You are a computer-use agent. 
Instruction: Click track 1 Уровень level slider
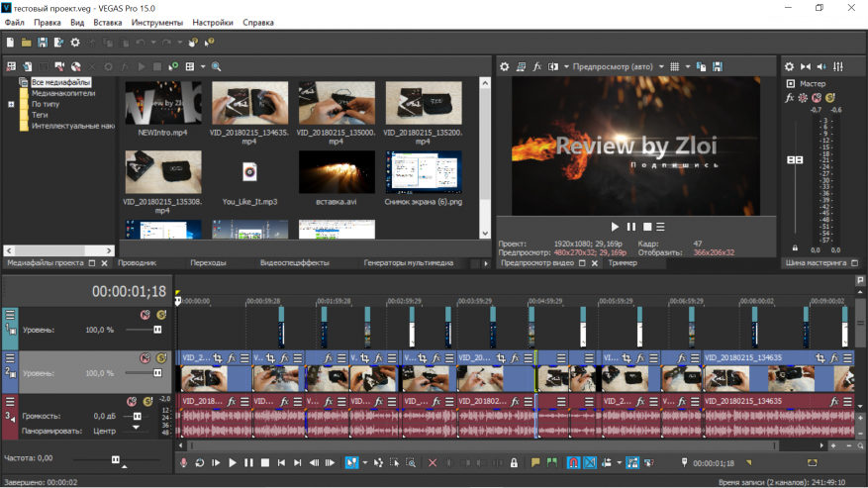coord(157,330)
